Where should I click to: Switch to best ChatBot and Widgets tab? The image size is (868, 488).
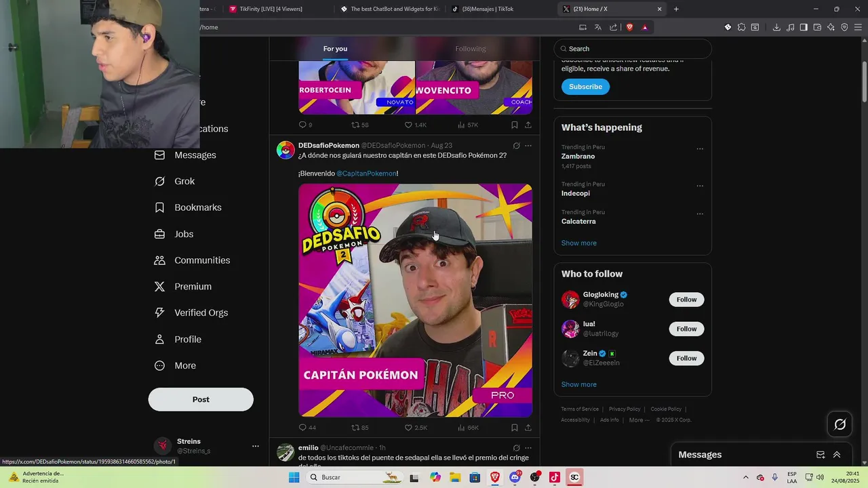tap(390, 9)
